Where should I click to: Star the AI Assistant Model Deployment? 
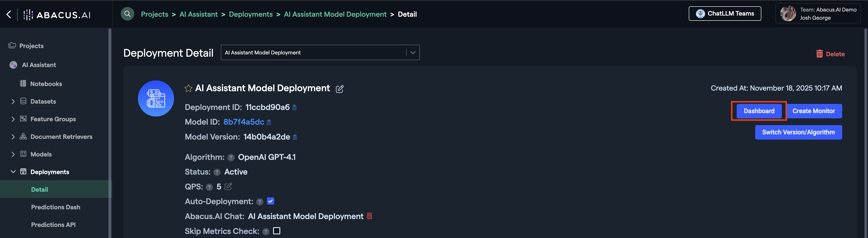tap(188, 88)
